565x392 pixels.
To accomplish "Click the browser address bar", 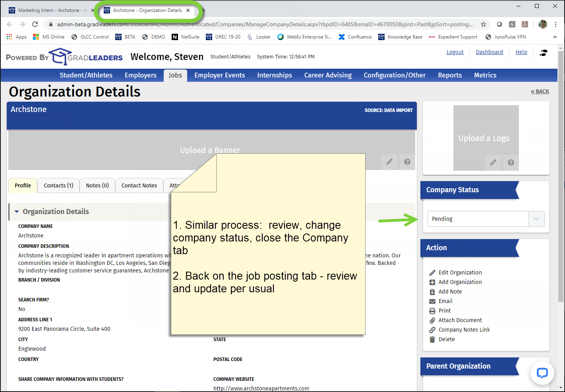I will [265, 24].
